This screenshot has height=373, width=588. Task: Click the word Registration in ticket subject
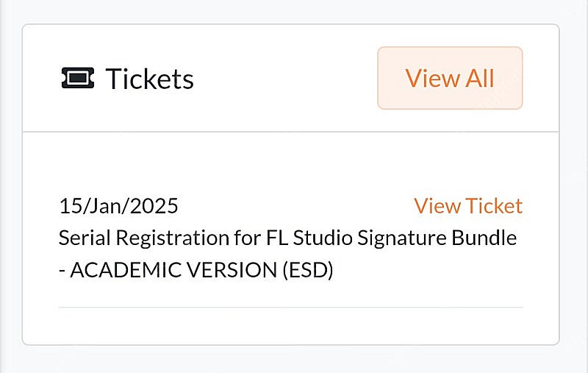173,238
